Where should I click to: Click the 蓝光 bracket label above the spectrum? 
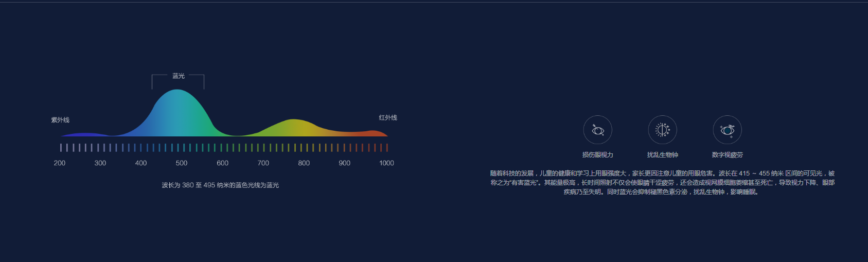[178, 76]
